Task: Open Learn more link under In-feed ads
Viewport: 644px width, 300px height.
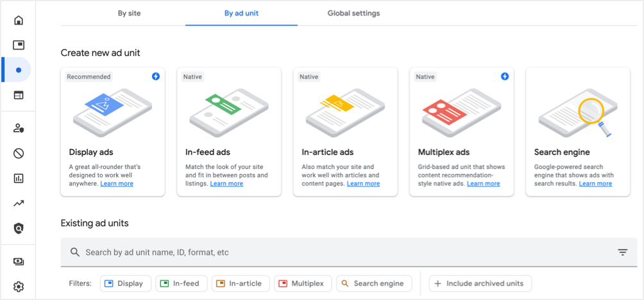Action: point(226,184)
